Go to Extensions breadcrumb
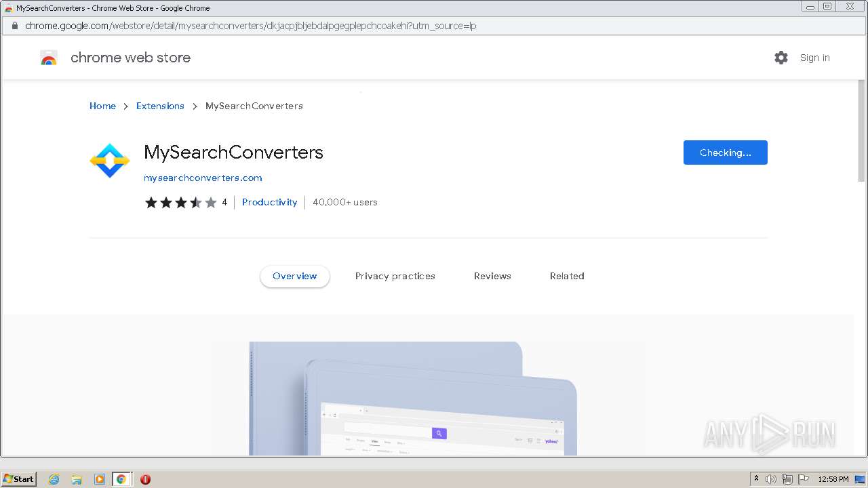The width and height of the screenshot is (868, 488). [160, 106]
